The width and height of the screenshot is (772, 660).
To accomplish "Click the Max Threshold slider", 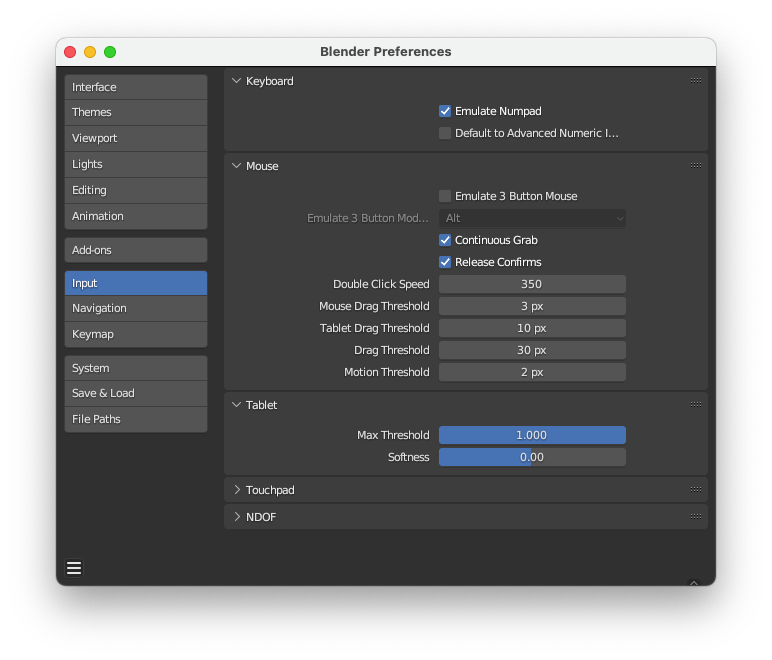I will click(x=532, y=435).
